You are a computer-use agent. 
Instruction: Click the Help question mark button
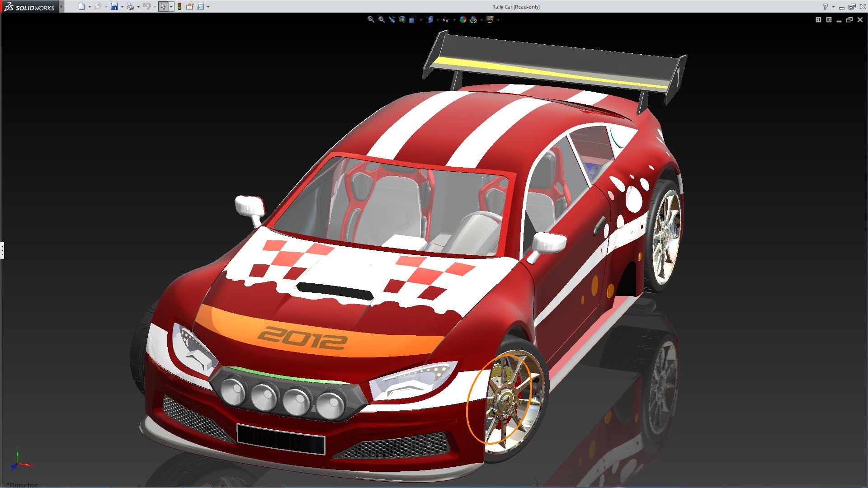(826, 6)
